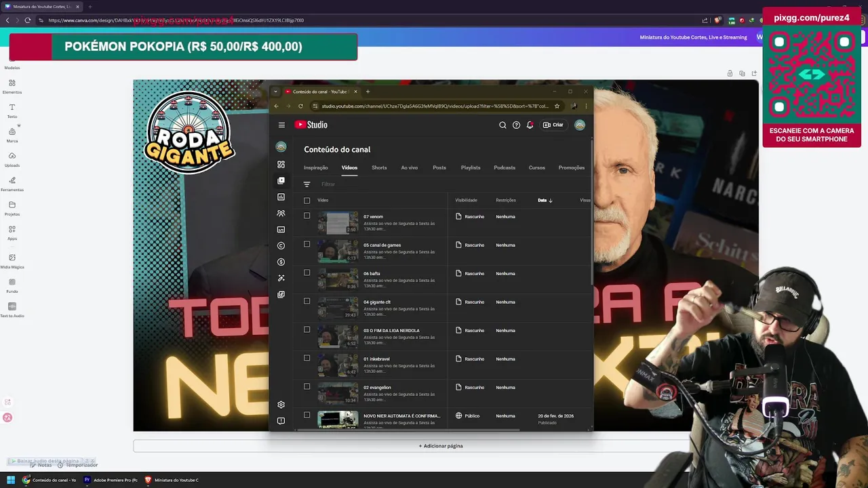
Task: Open Studio notifications bell
Action: pyautogui.click(x=530, y=125)
